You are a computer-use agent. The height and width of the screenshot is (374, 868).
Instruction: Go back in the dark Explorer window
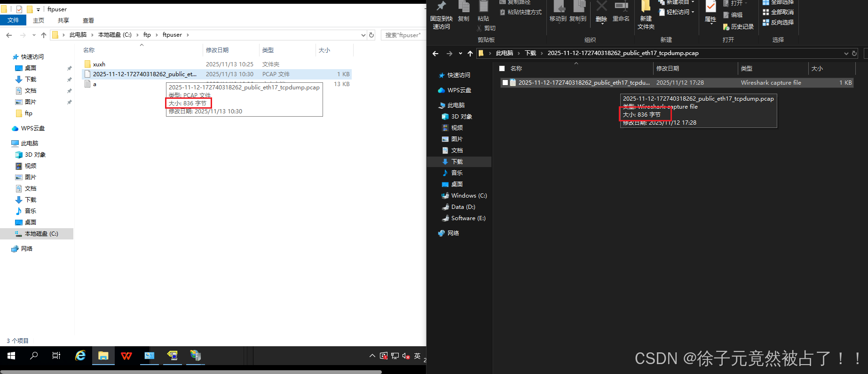[x=435, y=54]
